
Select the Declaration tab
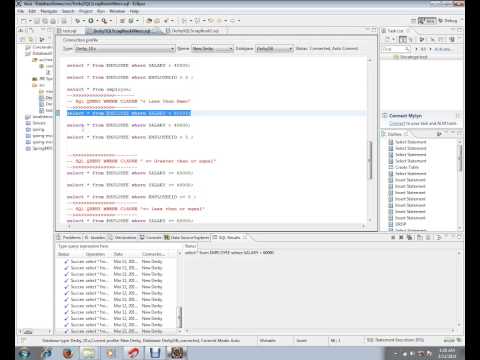click(122, 238)
